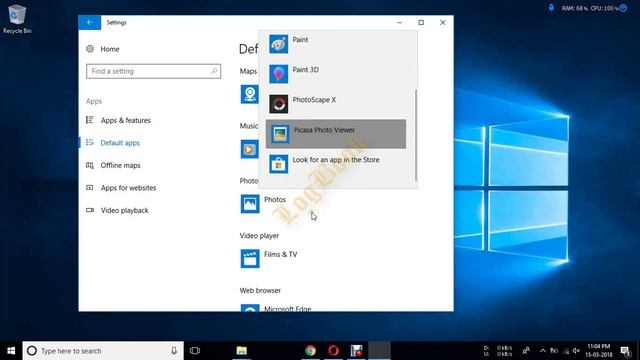Open the Windows Start menu
The image size is (640, 360).
click(x=11, y=351)
